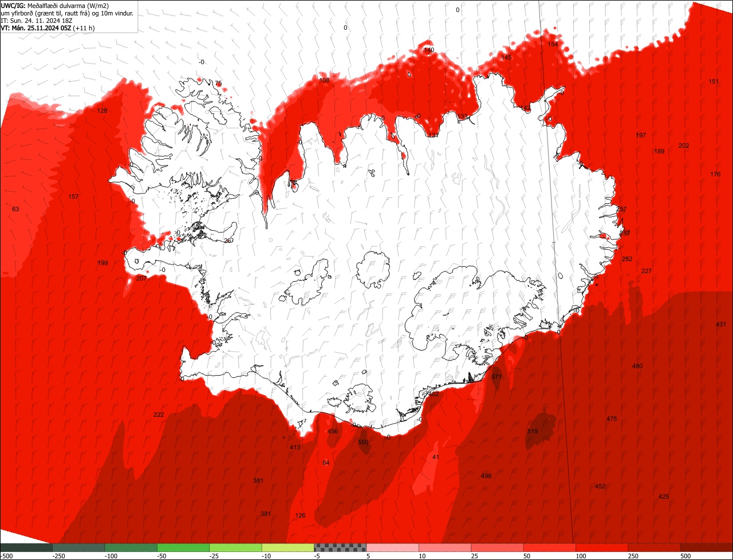Screen dimensions: 733x560
Task: Select the yellow-green swatch between -10 and -5
Action: tap(288, 547)
